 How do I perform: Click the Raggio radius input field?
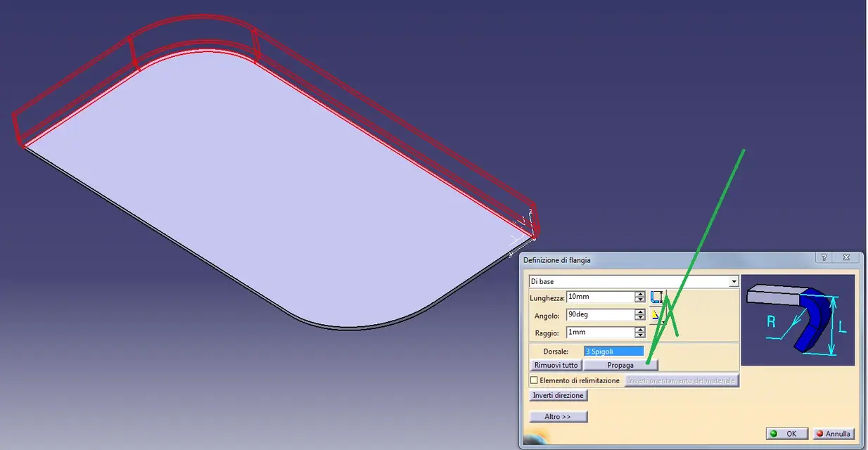600,333
